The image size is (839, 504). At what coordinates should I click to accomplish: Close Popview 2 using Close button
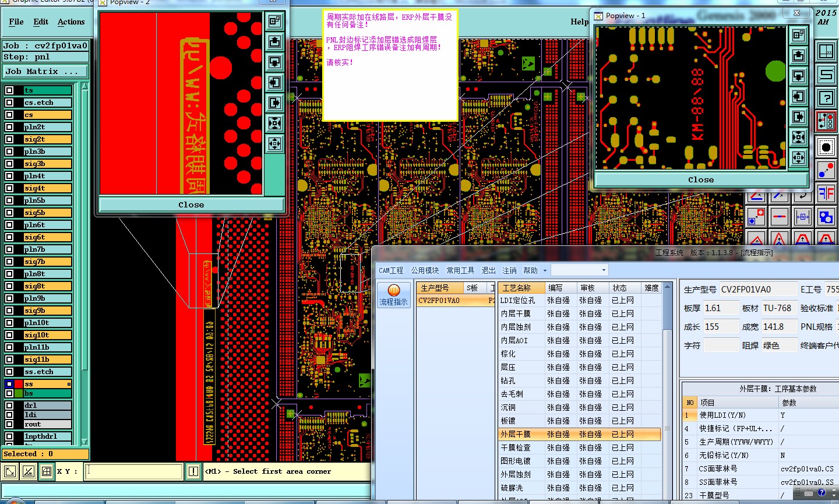(191, 205)
